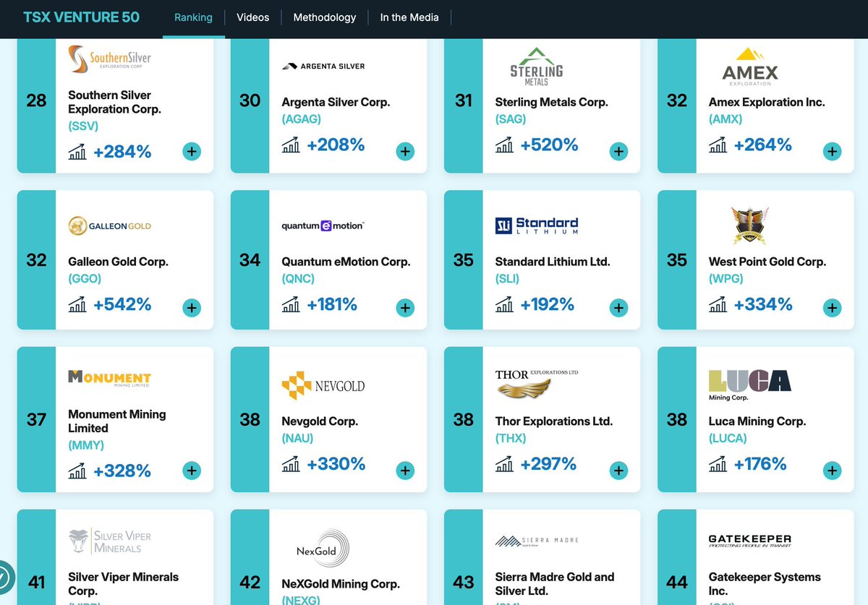The height and width of the screenshot is (605, 868).
Task: Select the (AGAG) ticker text
Action: pyautogui.click(x=301, y=119)
